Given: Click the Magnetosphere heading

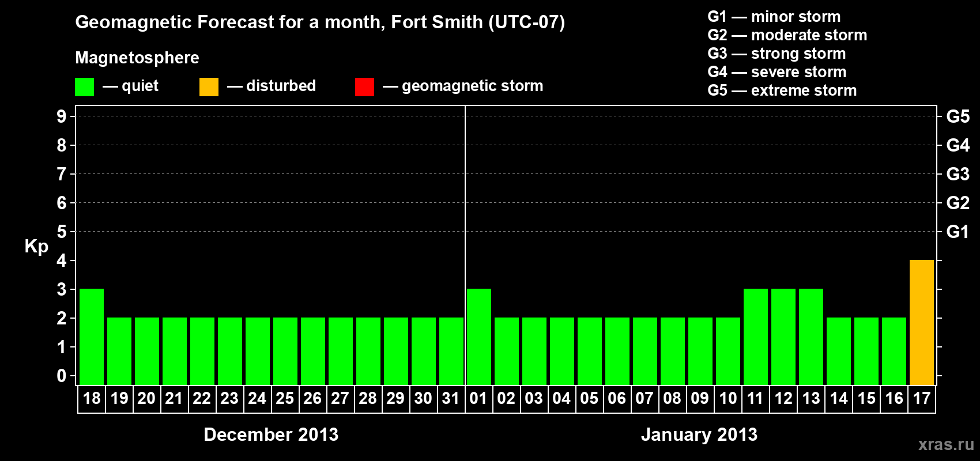Looking at the screenshot, I should tap(137, 58).
